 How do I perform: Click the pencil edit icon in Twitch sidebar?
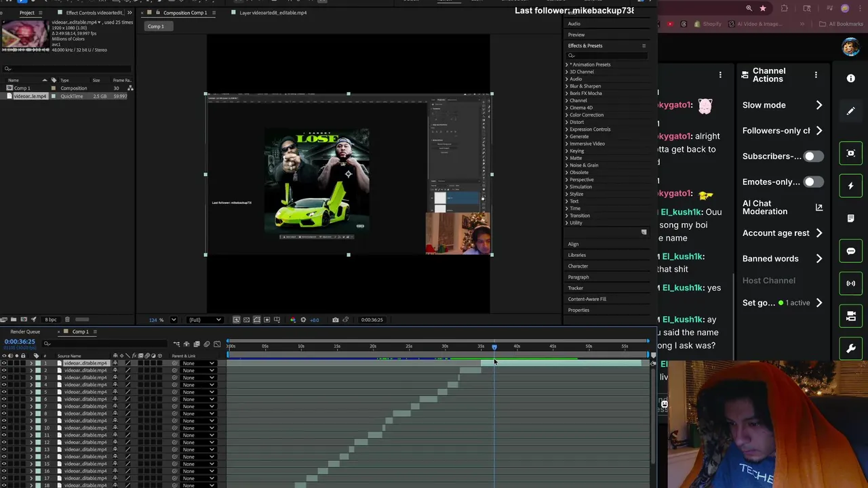click(x=851, y=111)
